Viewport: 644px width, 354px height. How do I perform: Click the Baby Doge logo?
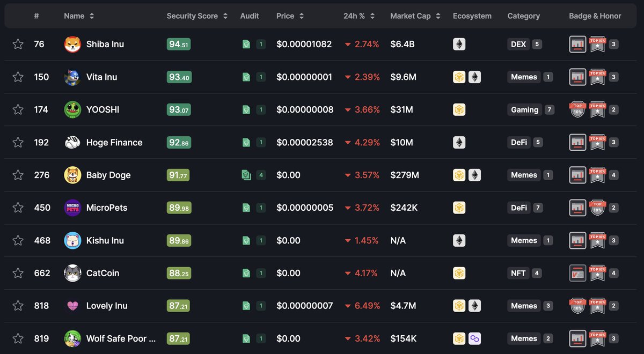tap(72, 175)
